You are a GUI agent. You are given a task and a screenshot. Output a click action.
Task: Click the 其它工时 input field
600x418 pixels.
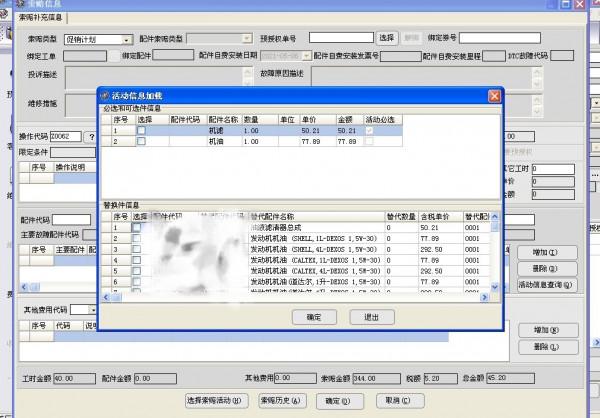pos(553,169)
